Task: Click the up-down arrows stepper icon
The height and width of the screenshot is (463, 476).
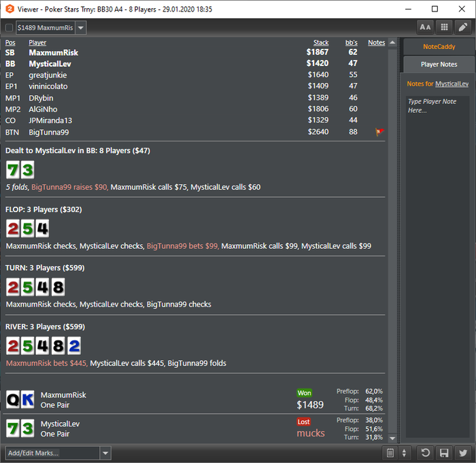Action: pos(404,453)
